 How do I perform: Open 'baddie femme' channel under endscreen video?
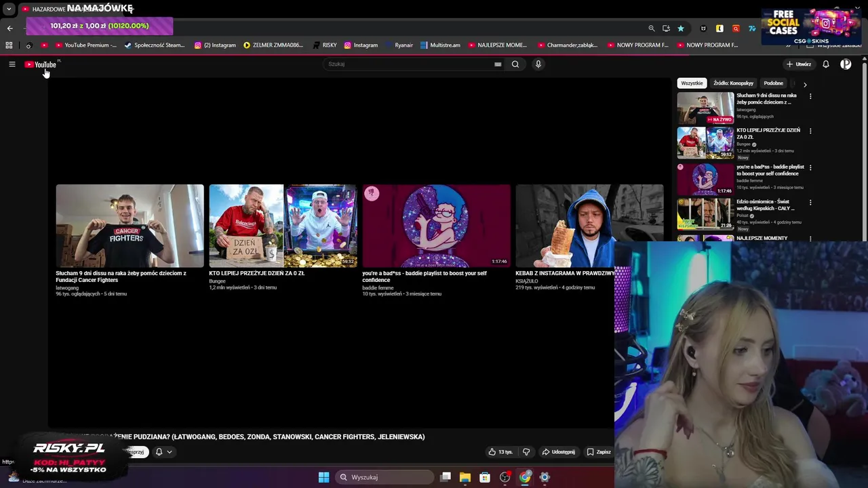pos(378,288)
